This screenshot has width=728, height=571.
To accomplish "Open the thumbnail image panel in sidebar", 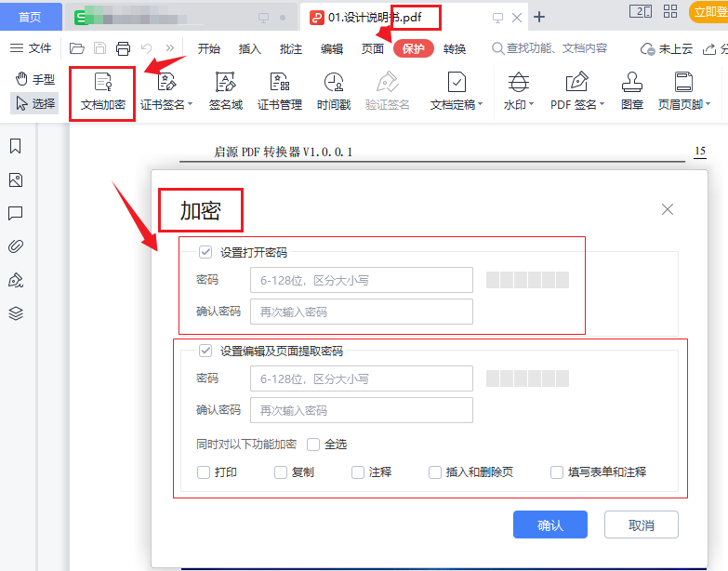I will click(15, 180).
